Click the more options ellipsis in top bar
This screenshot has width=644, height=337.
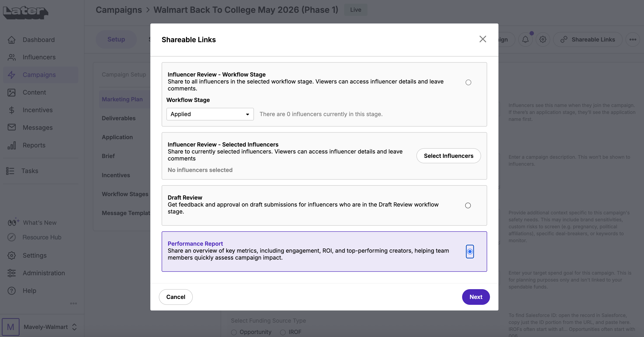point(633,40)
